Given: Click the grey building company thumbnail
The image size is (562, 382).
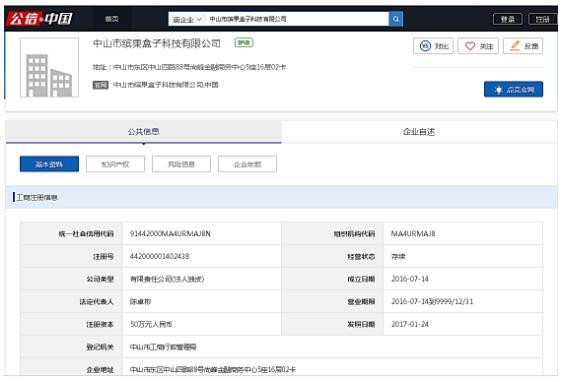Looking at the screenshot, I should pos(49,67).
